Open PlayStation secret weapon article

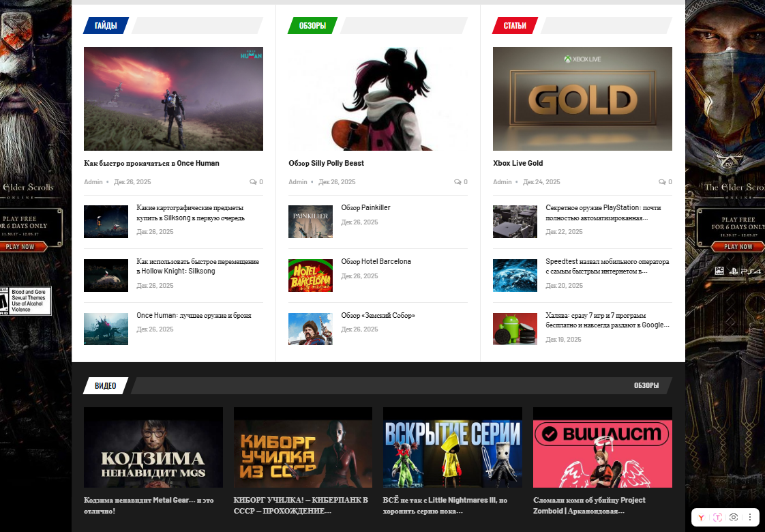pyautogui.click(x=603, y=213)
